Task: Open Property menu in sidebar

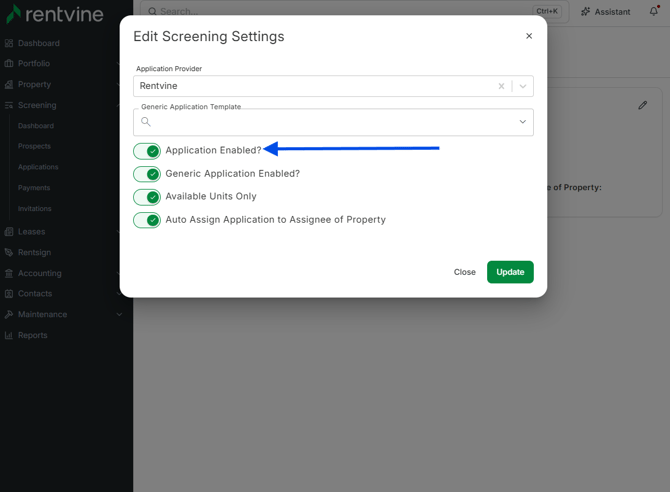Action: (x=34, y=84)
